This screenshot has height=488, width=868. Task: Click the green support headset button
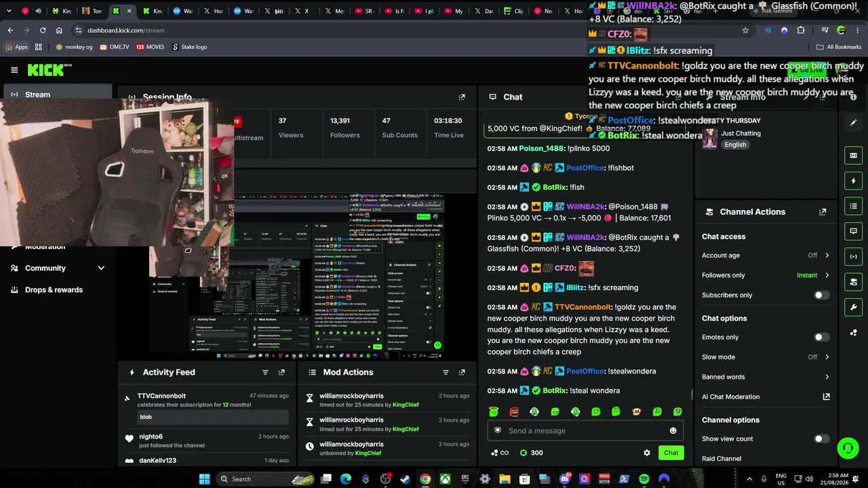[848, 448]
